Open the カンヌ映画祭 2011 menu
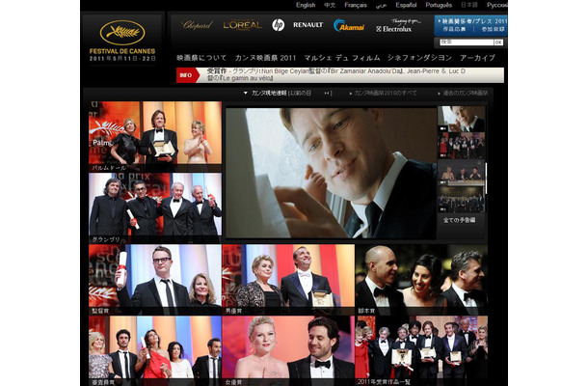This screenshot has width=588, height=386. coord(265,58)
